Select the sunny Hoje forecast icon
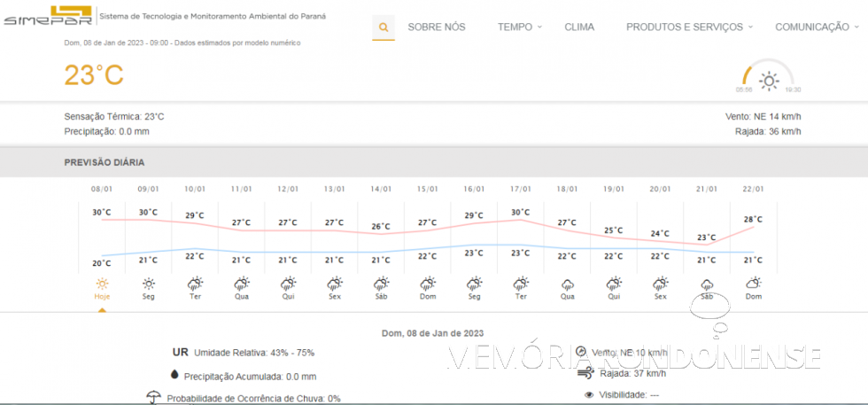The image size is (868, 405). tap(102, 284)
